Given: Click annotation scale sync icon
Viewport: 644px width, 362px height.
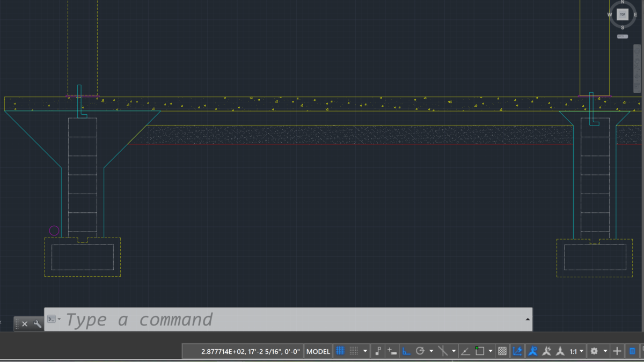Looking at the screenshot, I should click(x=560, y=351).
